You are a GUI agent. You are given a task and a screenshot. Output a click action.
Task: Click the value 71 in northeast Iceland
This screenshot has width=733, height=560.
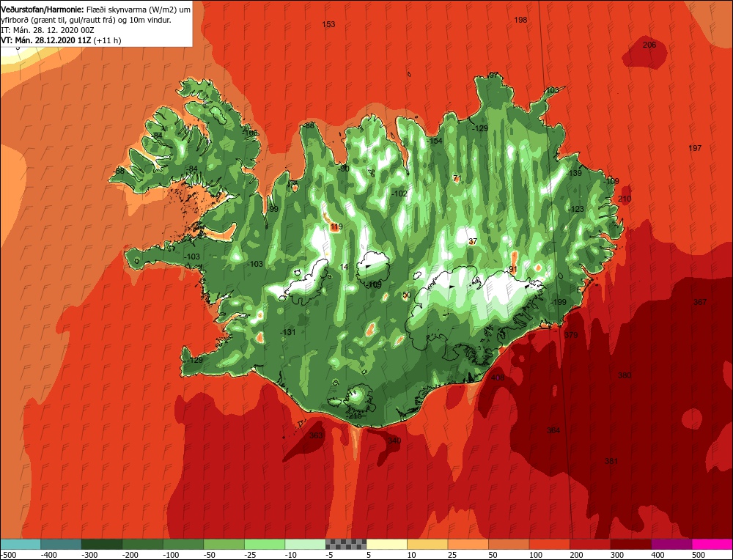pos(457,178)
